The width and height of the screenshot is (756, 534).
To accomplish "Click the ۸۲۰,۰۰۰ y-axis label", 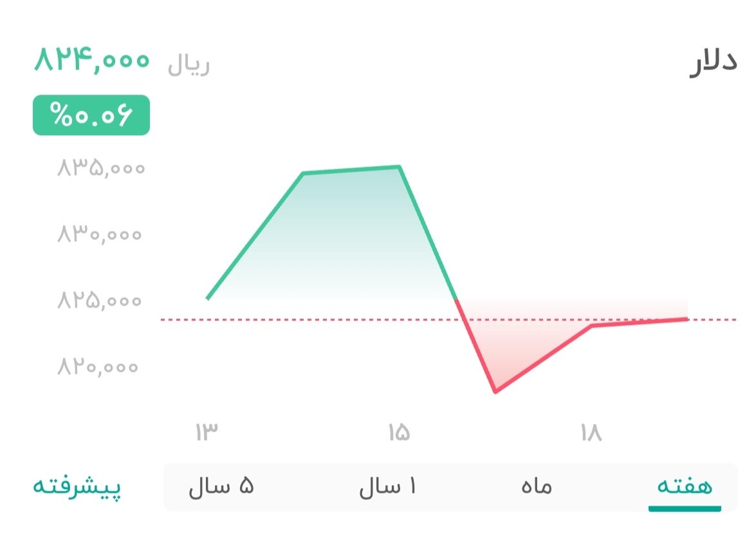I will pos(100,365).
